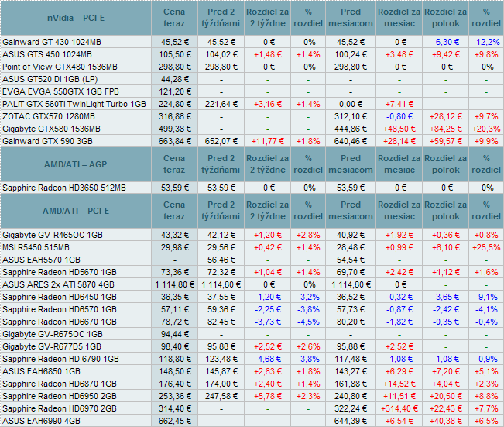The height and width of the screenshot is (427, 504).
Task: Click Gigabyte GV-R677D5 1GB name
Action: point(52,347)
